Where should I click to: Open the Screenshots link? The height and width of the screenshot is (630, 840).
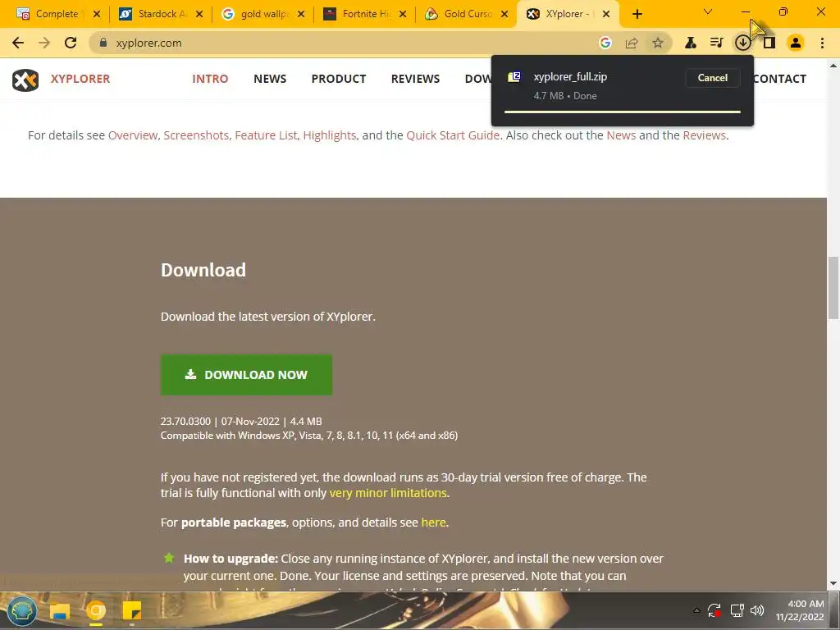click(196, 135)
